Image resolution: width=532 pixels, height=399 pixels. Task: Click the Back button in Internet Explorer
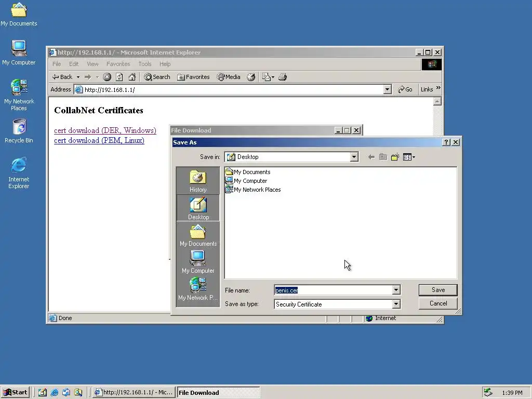point(62,77)
